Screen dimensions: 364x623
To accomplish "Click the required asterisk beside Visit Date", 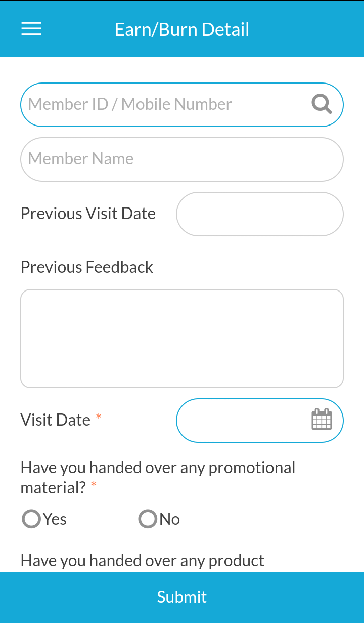I will 99,418.
